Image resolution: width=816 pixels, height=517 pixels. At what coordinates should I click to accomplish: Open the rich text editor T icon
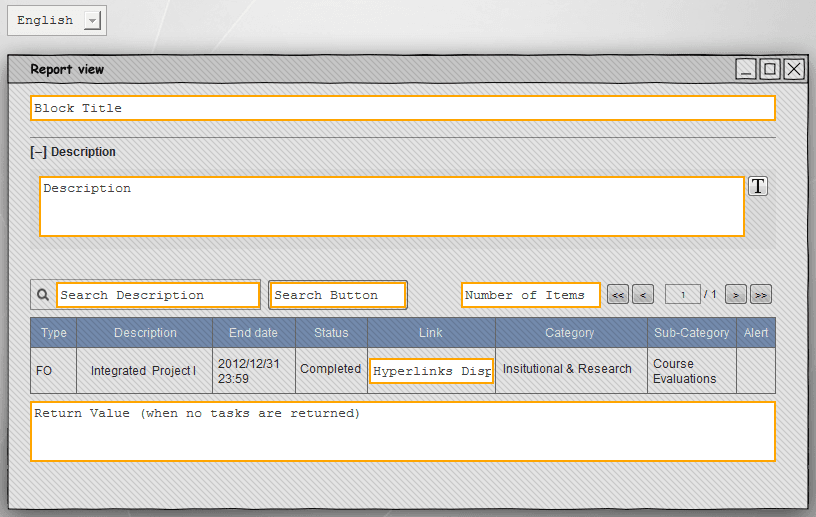[x=758, y=186]
